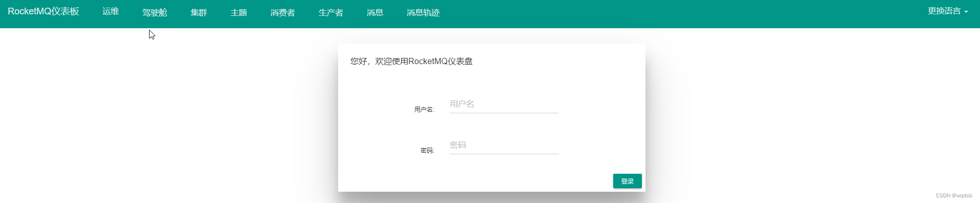Switch to the 生产者 producer page
Viewport: 980px width, 203px height.
coord(331,12)
